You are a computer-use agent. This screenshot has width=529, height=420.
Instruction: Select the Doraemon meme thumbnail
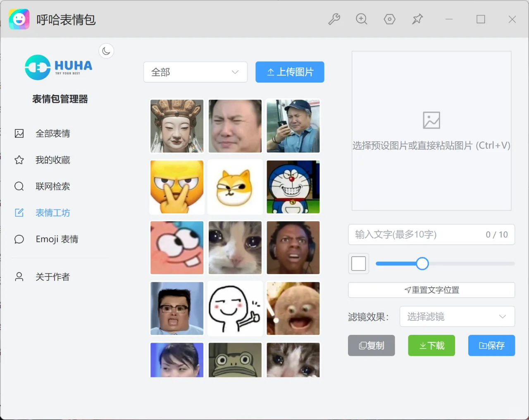293,187
